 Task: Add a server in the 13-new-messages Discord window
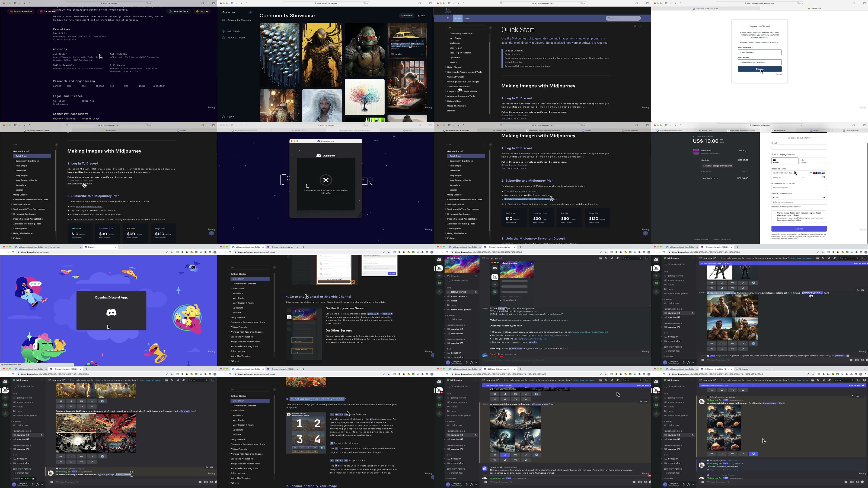click(x=439, y=398)
